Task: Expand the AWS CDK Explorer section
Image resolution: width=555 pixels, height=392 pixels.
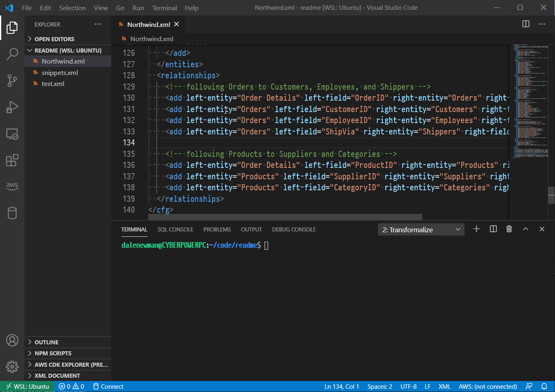Action: coord(68,364)
